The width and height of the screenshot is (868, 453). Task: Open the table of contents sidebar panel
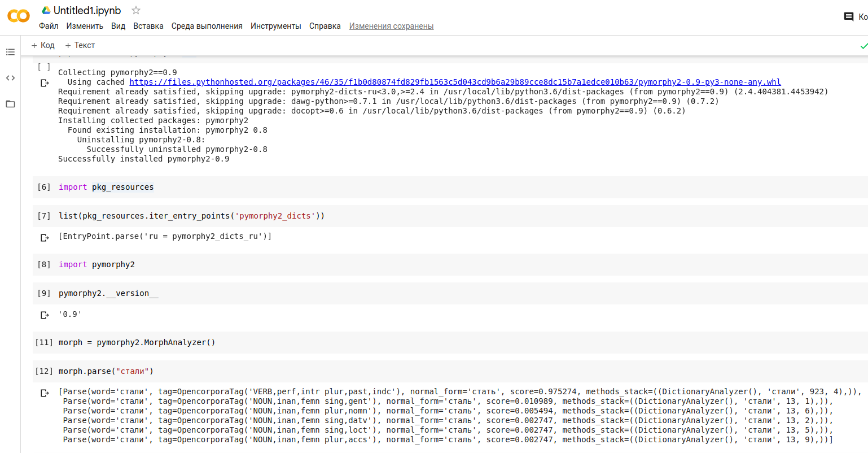10,52
